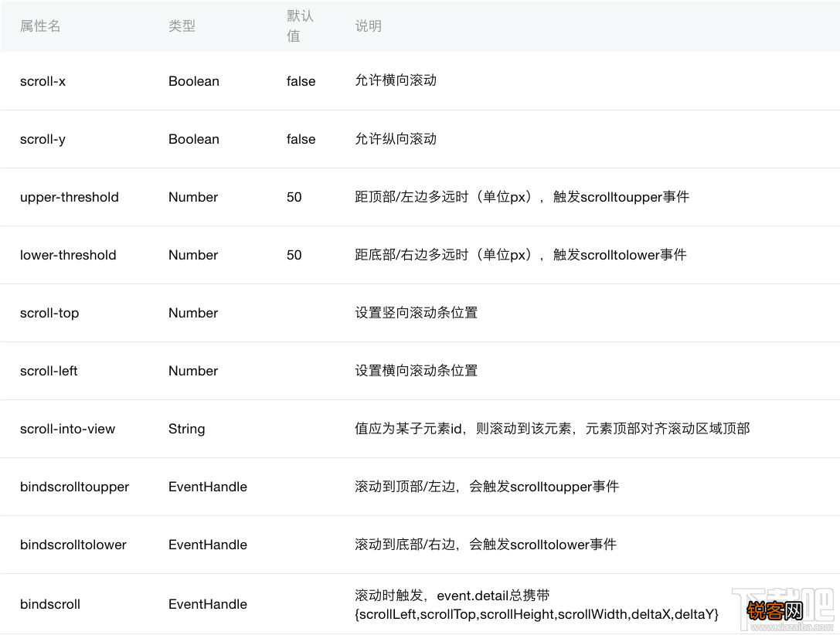
Task: Click EventHandle type in bindscrolltolower row
Action: pos(208,545)
